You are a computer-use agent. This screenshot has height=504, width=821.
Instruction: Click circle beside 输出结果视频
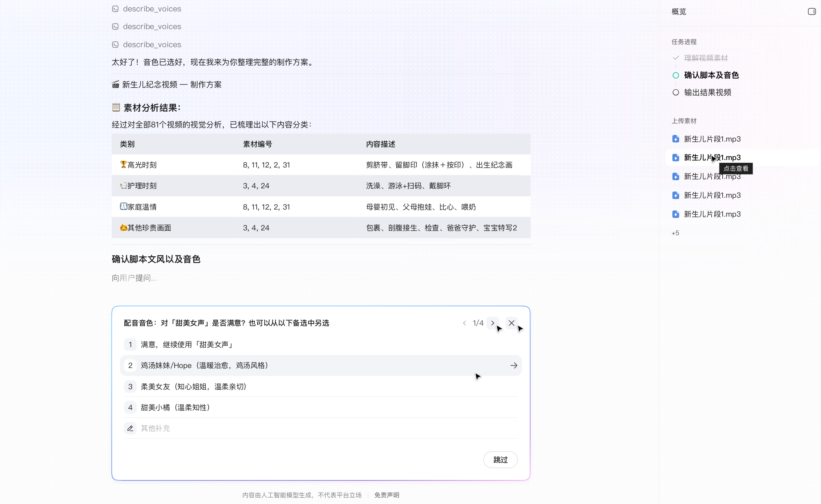[676, 92]
